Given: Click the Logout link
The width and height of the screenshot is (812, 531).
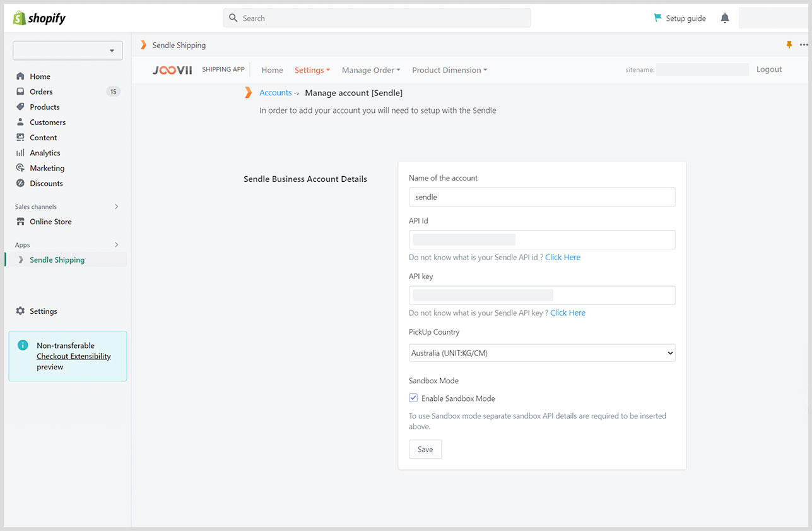Looking at the screenshot, I should 769,69.
